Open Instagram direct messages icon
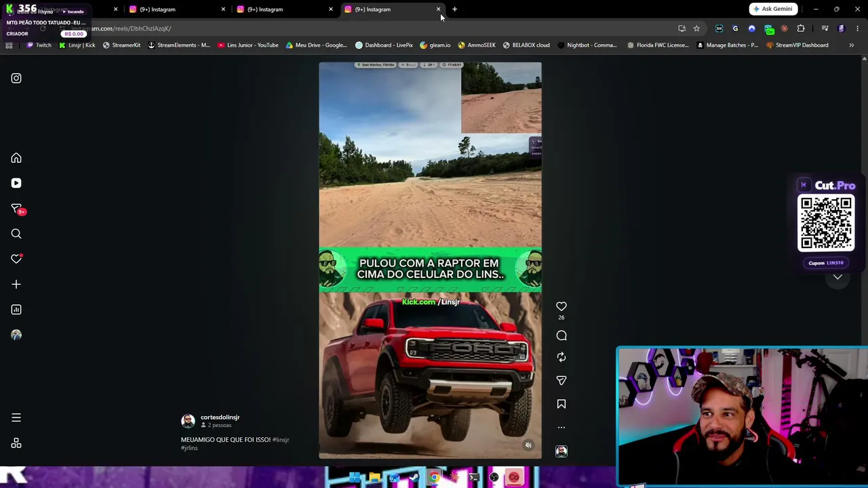This screenshot has width=868, height=488. click(x=16, y=209)
